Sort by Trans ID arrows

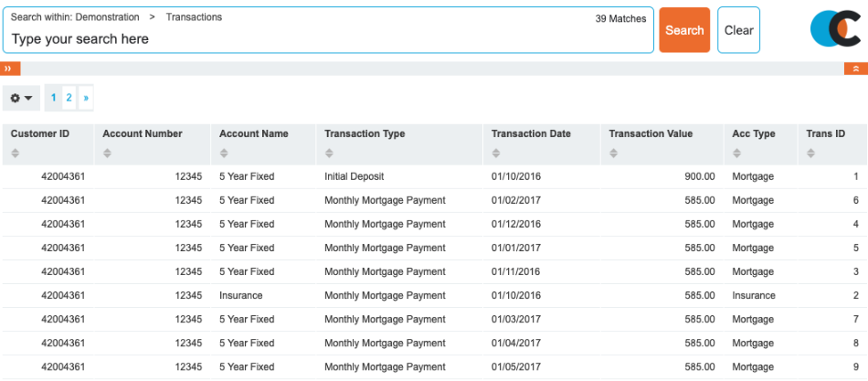pos(811,153)
